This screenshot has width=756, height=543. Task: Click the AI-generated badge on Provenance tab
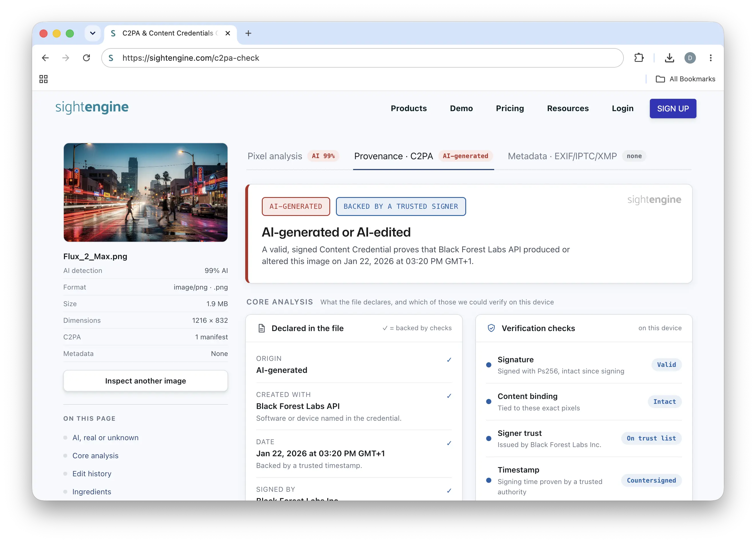[465, 156]
